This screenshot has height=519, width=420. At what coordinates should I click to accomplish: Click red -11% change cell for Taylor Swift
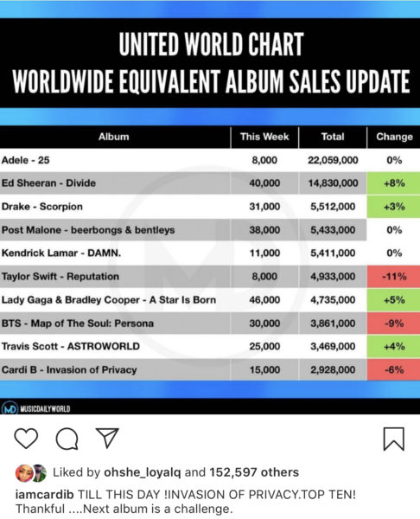[x=393, y=277]
